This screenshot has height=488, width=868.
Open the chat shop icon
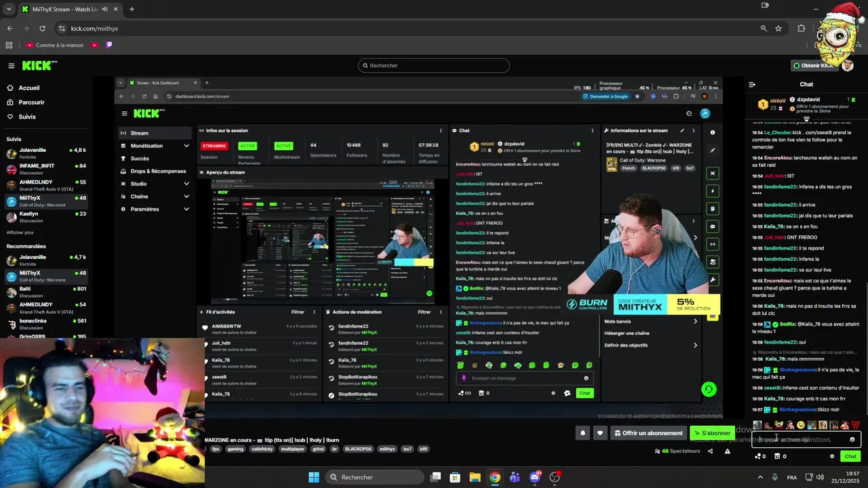pos(781,456)
